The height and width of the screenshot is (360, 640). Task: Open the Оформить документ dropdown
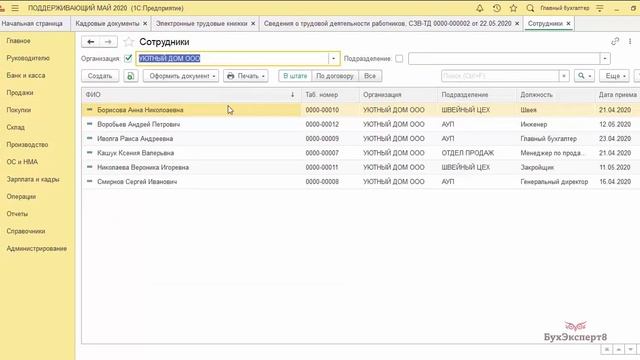click(181, 76)
